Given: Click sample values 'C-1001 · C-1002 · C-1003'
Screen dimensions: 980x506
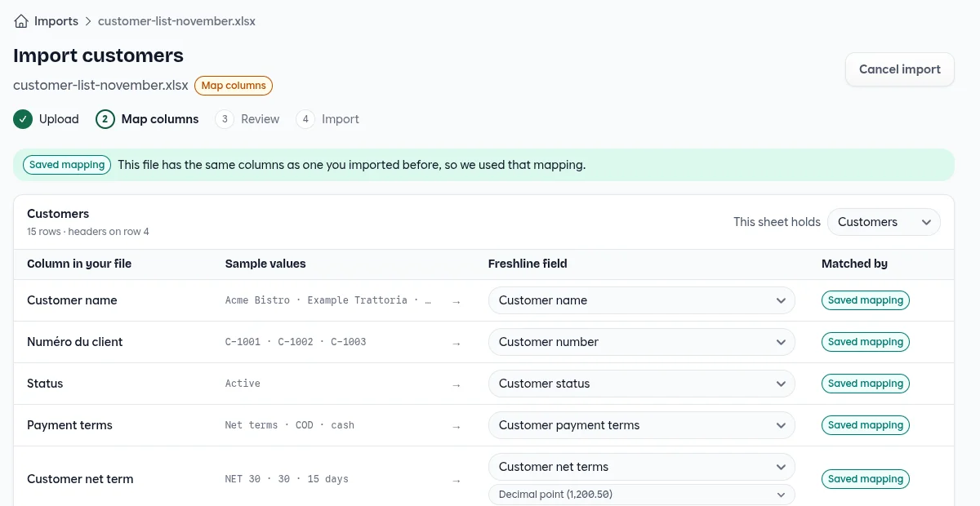Looking at the screenshot, I should click(296, 342).
